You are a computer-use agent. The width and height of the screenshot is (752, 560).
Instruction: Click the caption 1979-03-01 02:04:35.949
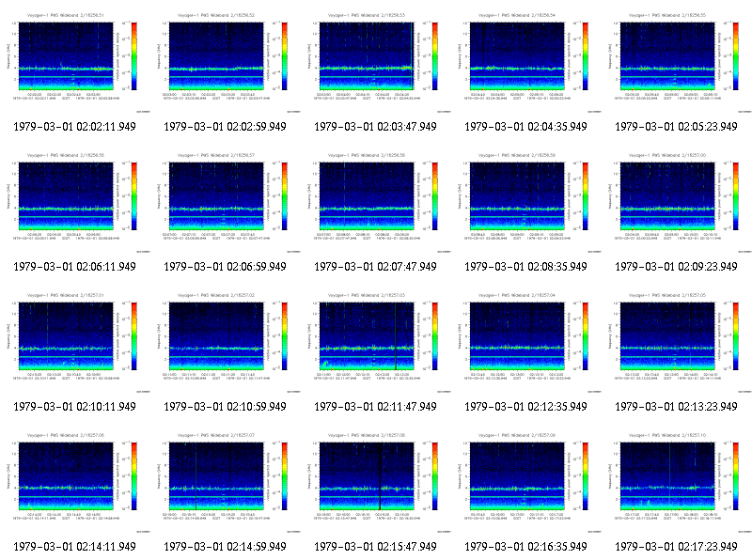click(525, 127)
